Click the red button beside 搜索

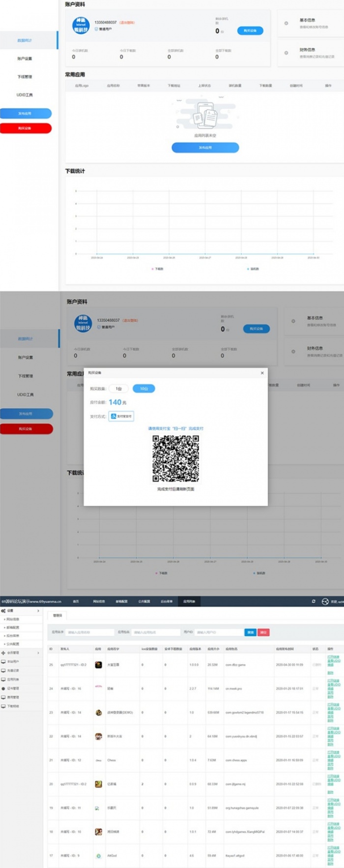tap(263, 632)
